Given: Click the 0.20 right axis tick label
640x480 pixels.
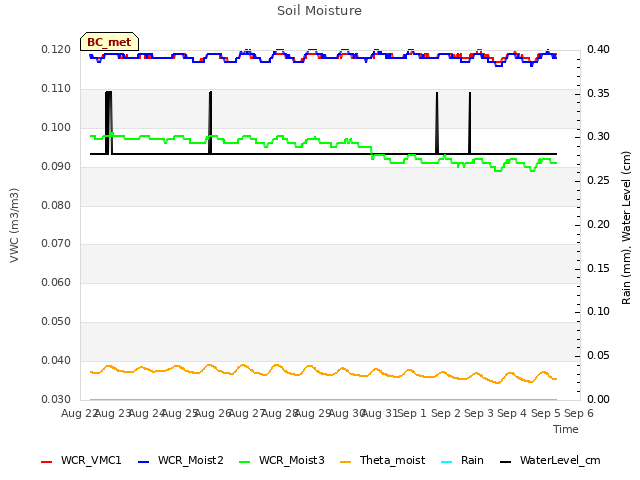Looking at the screenshot, I should click(x=598, y=224).
